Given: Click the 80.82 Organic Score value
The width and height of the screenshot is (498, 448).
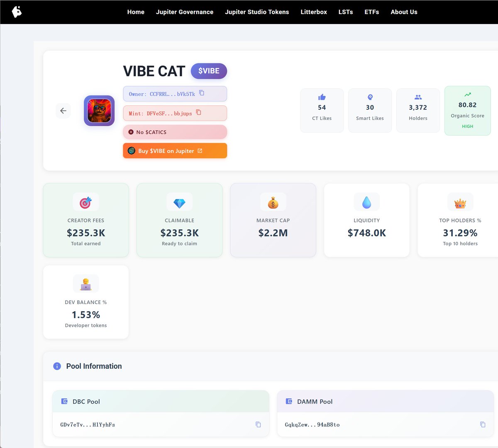Looking at the screenshot, I should coord(468,105).
